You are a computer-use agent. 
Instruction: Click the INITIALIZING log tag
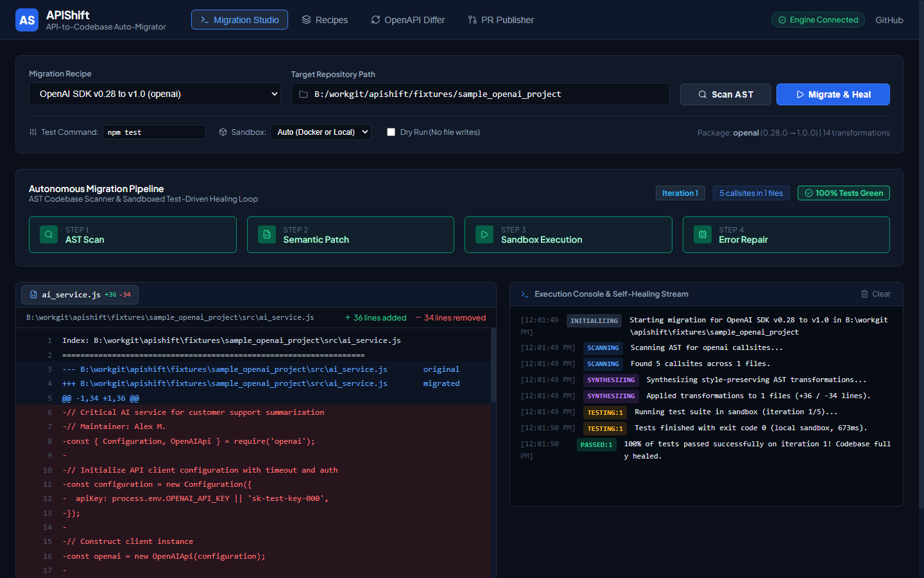(594, 321)
